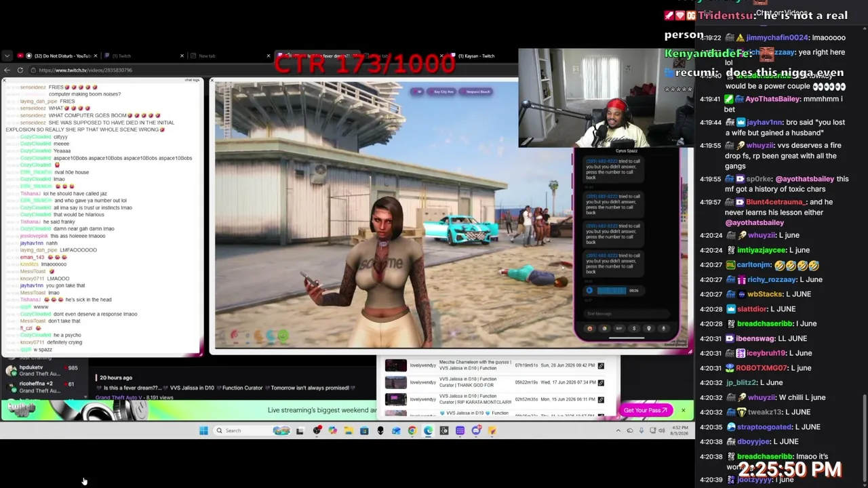View site information for twitch.tv

(x=33, y=70)
